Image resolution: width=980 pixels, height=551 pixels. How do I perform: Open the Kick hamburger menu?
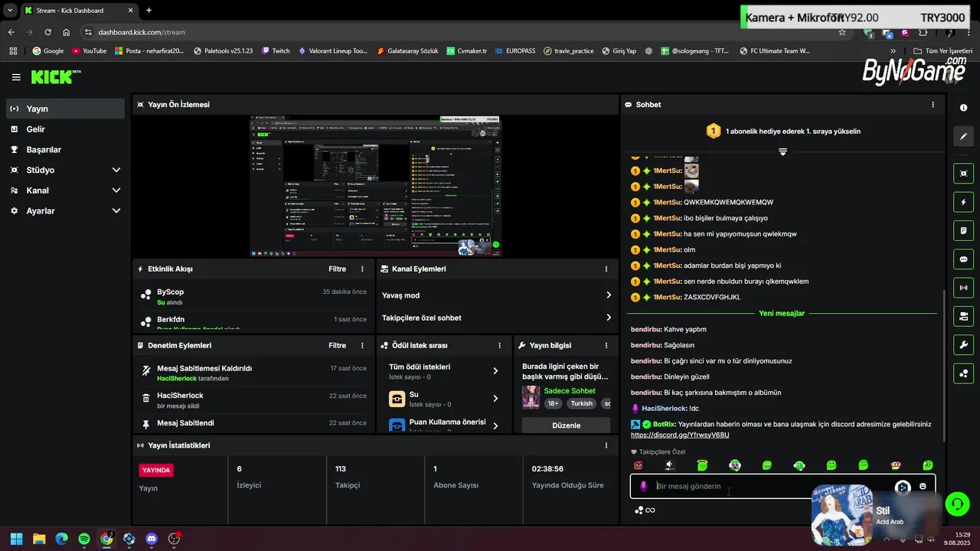click(x=16, y=77)
